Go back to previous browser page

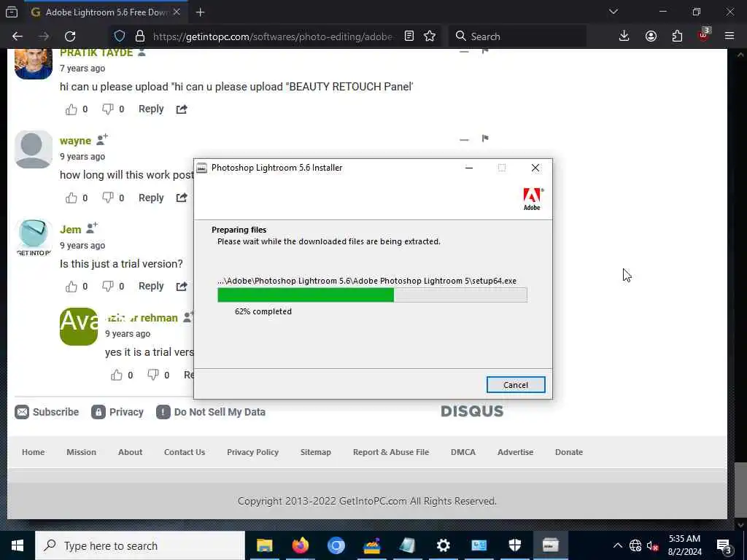pos(18,36)
